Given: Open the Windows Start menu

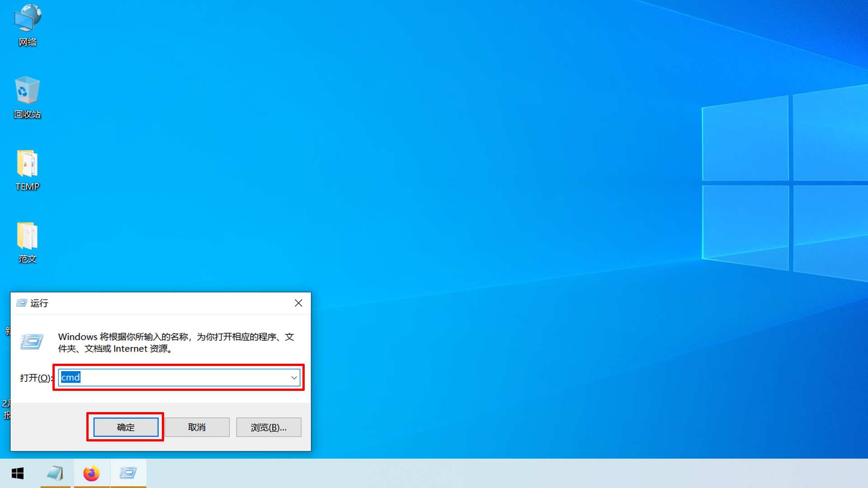Looking at the screenshot, I should coord(18,473).
